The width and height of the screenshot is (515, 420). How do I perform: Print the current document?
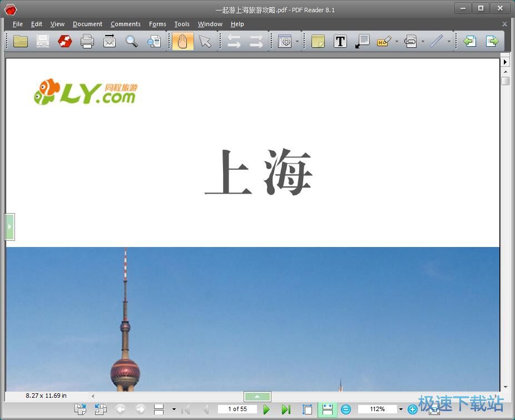click(x=87, y=41)
